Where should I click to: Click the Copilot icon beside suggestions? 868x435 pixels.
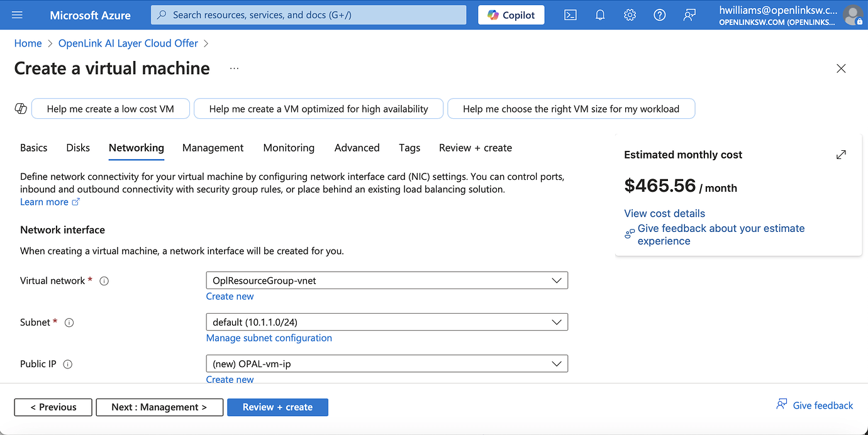click(21, 109)
